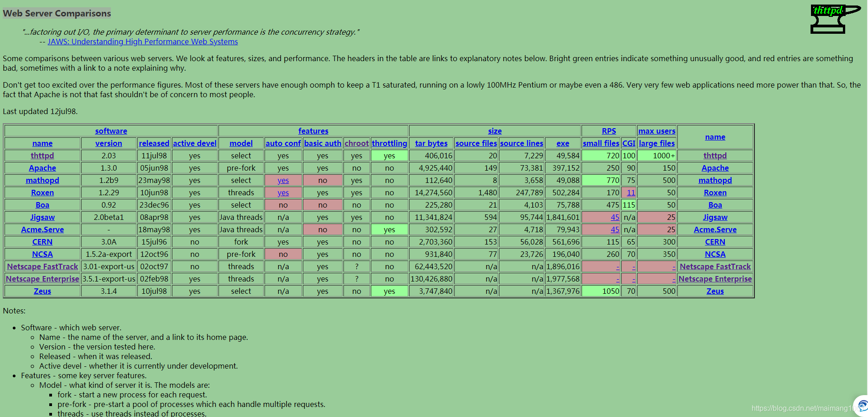Open Boa link in left name column
This screenshot has width=868, height=417.
42,205
